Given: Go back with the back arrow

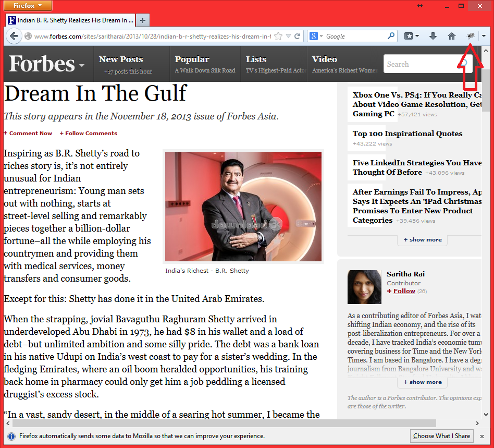Looking at the screenshot, I should point(13,37).
